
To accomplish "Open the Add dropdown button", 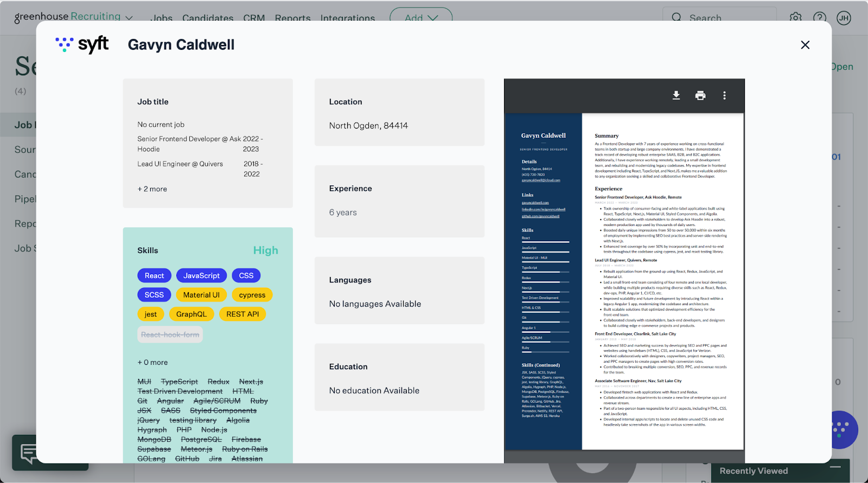I will coord(421,17).
